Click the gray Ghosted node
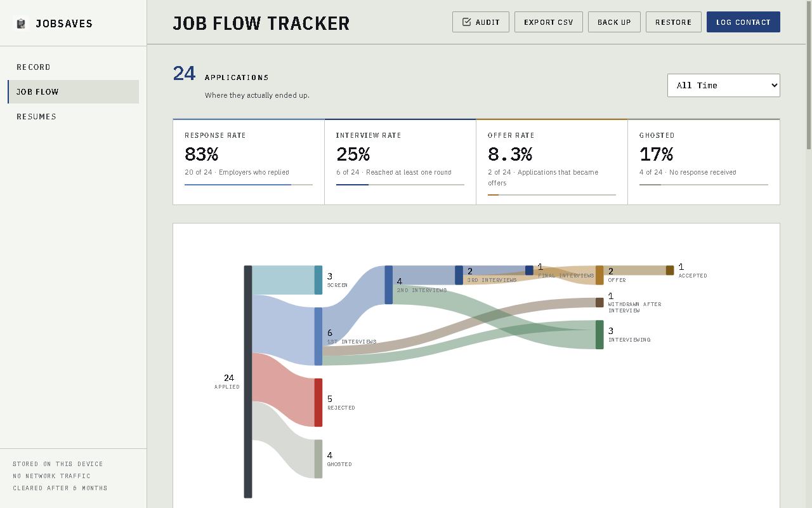The image size is (812, 508). click(x=318, y=458)
